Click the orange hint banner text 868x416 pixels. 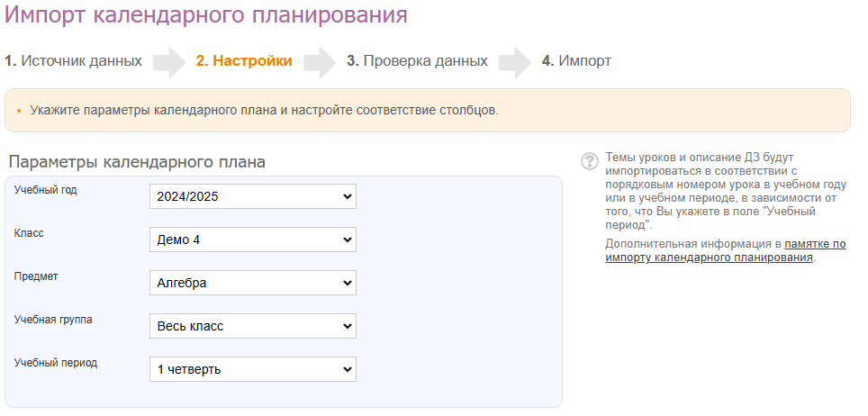click(x=264, y=111)
